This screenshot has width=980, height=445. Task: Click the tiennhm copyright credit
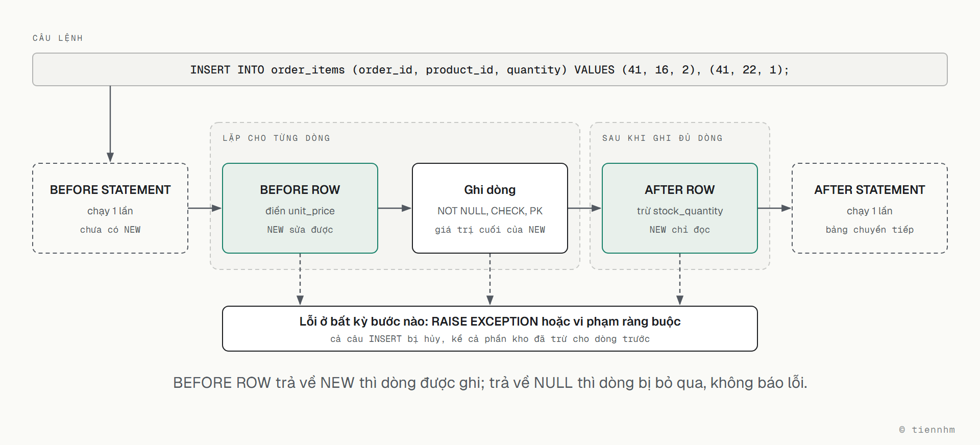coord(927,430)
